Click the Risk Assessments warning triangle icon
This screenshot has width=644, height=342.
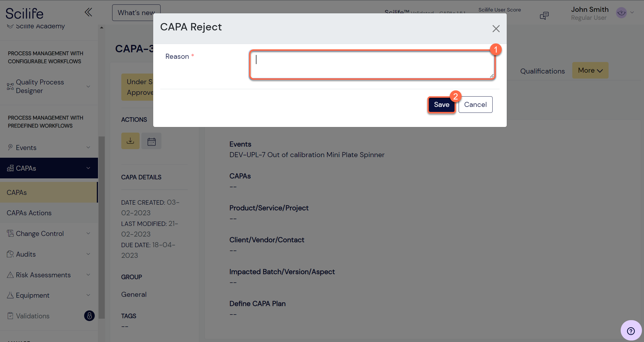pyautogui.click(x=10, y=275)
